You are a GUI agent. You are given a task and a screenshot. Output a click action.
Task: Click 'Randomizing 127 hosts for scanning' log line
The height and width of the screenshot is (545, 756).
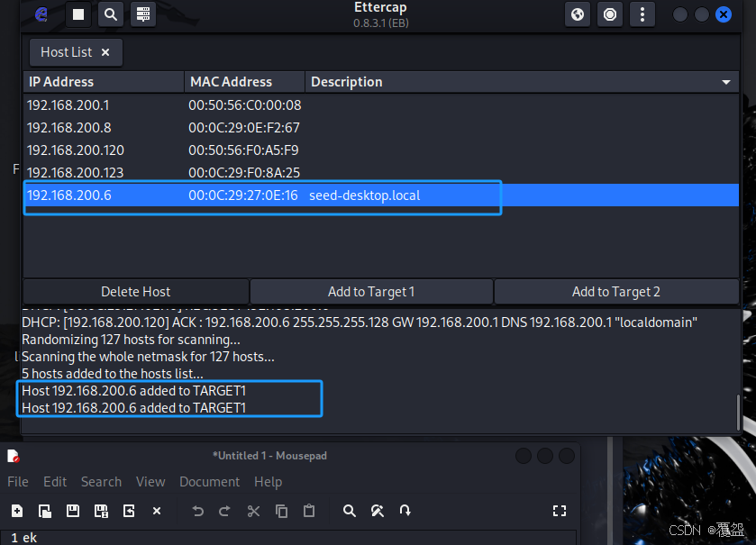[x=131, y=340]
